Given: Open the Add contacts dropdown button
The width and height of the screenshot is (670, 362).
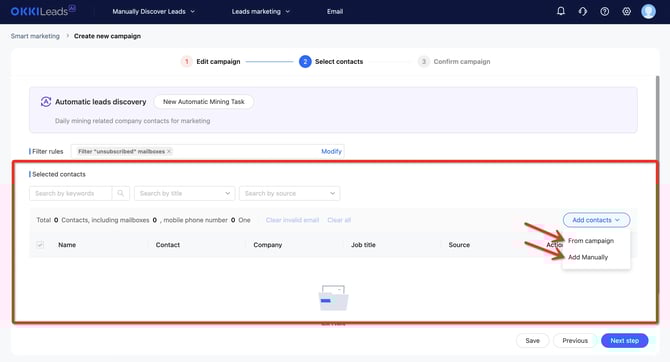Looking at the screenshot, I should (596, 220).
